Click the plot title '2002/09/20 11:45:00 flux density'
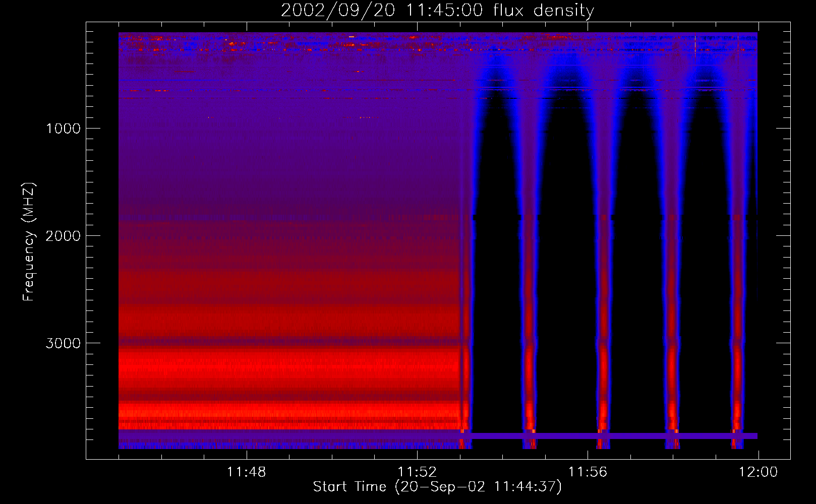The width and height of the screenshot is (816, 504). click(x=437, y=11)
